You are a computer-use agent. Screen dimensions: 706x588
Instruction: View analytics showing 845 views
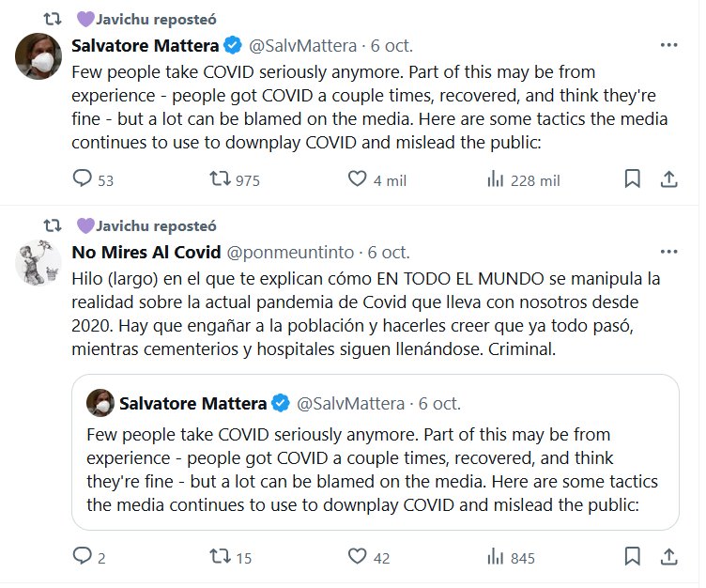496,557
